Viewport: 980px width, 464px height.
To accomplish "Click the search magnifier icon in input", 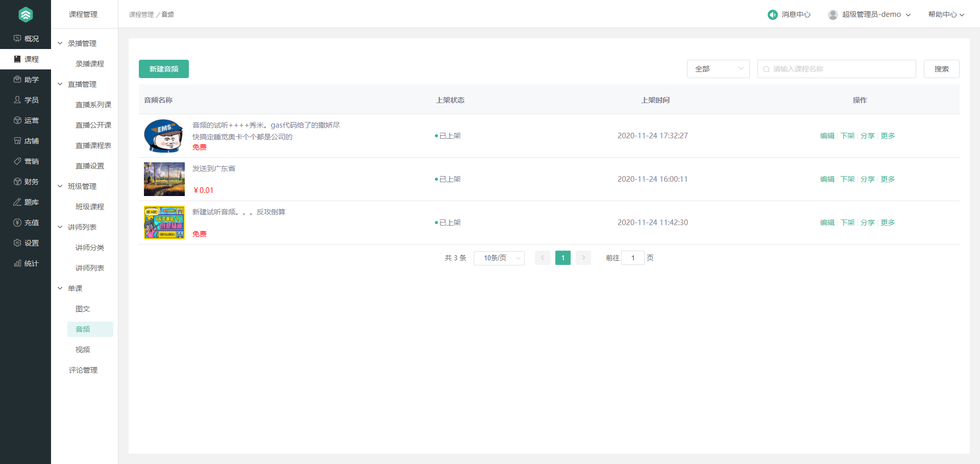I will click(x=766, y=69).
